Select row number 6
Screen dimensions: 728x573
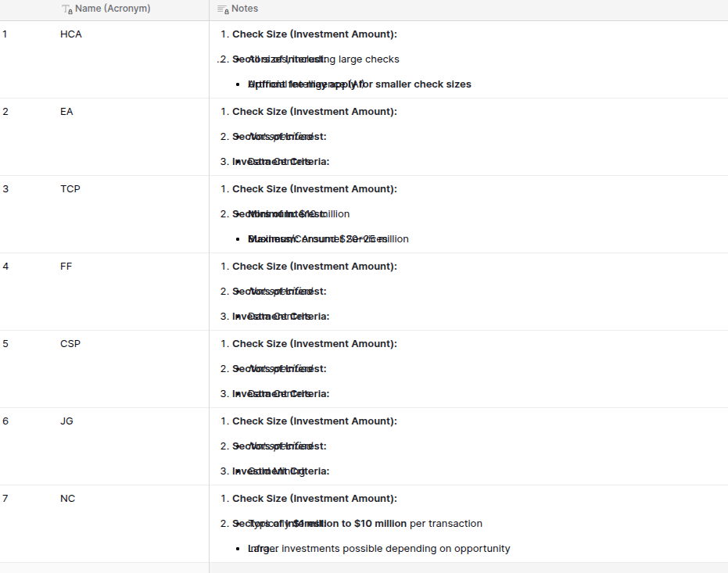5,421
